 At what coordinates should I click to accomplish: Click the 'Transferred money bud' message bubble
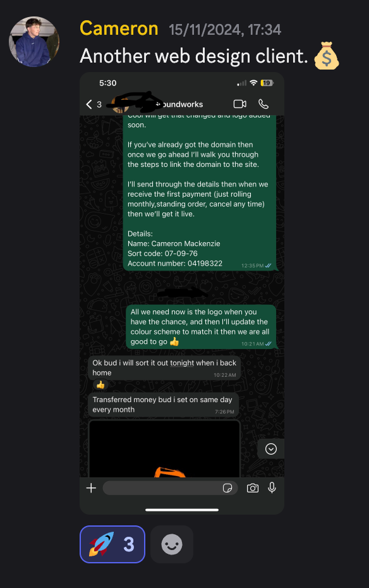pyautogui.click(x=164, y=405)
